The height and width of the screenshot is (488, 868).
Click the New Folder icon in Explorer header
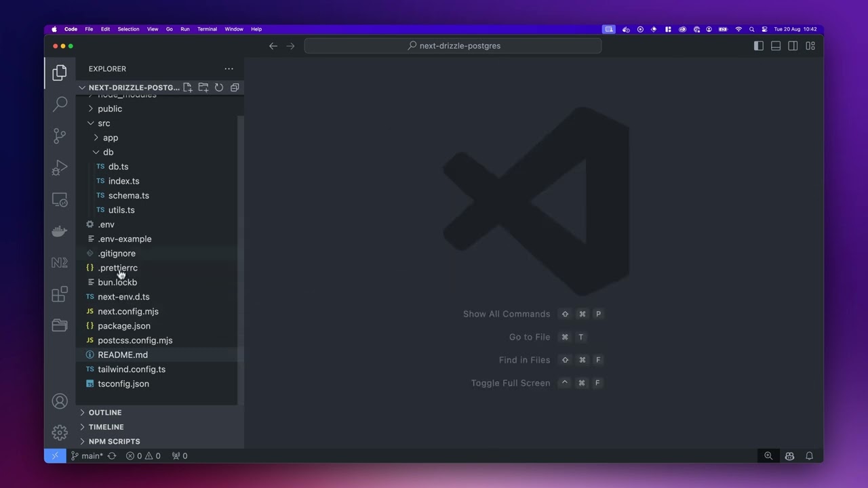[203, 87]
